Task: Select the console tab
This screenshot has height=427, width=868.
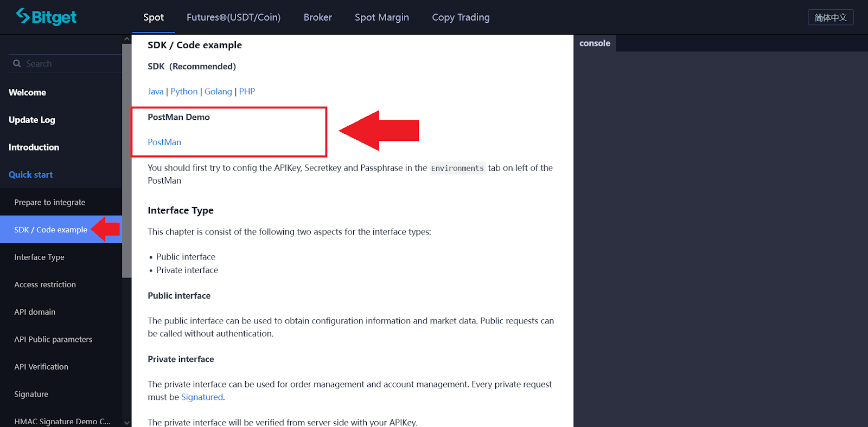Action: (595, 43)
